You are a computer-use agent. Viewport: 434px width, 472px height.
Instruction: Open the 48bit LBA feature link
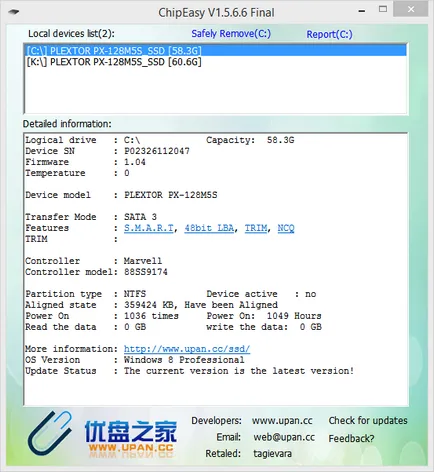[x=209, y=228]
